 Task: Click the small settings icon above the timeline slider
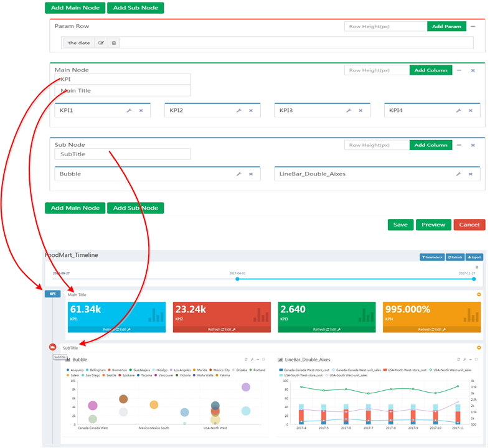click(x=477, y=267)
